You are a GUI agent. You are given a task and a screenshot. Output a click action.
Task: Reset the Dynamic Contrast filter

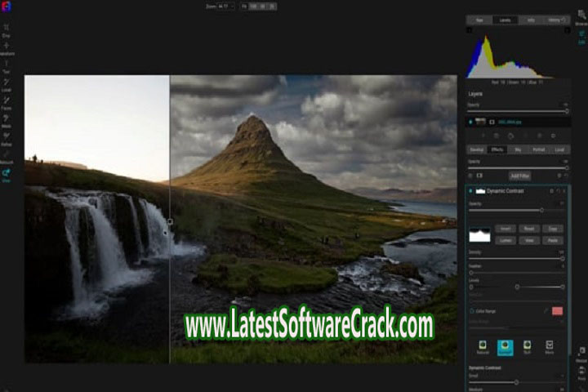(558, 191)
